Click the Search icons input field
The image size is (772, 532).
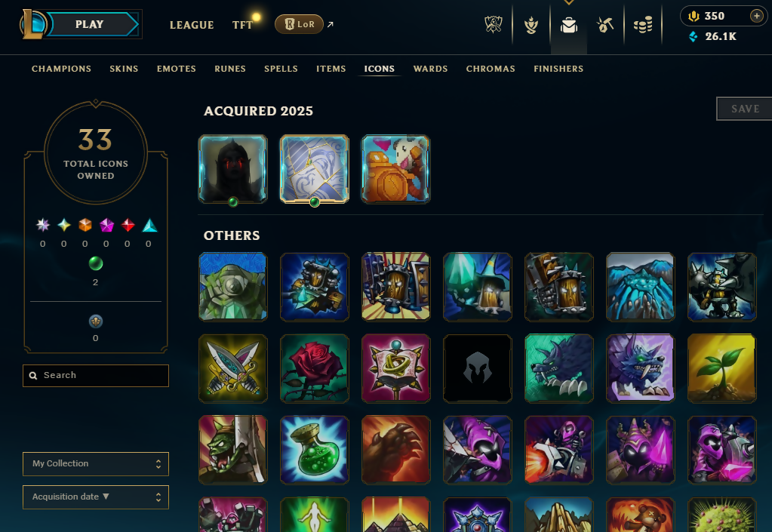coord(96,376)
